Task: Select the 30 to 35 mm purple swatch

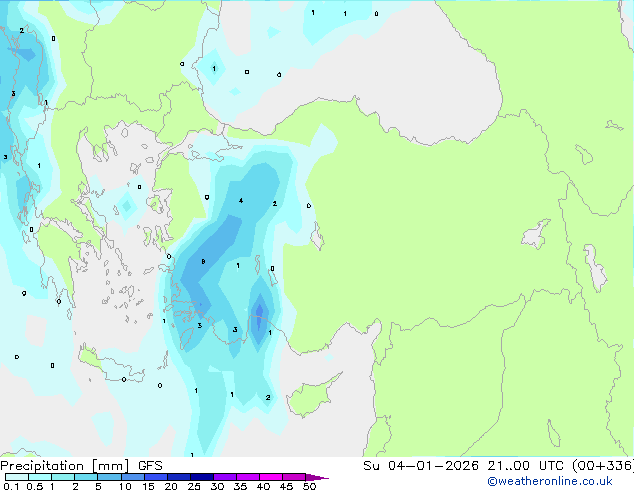Action: [x=224, y=477]
